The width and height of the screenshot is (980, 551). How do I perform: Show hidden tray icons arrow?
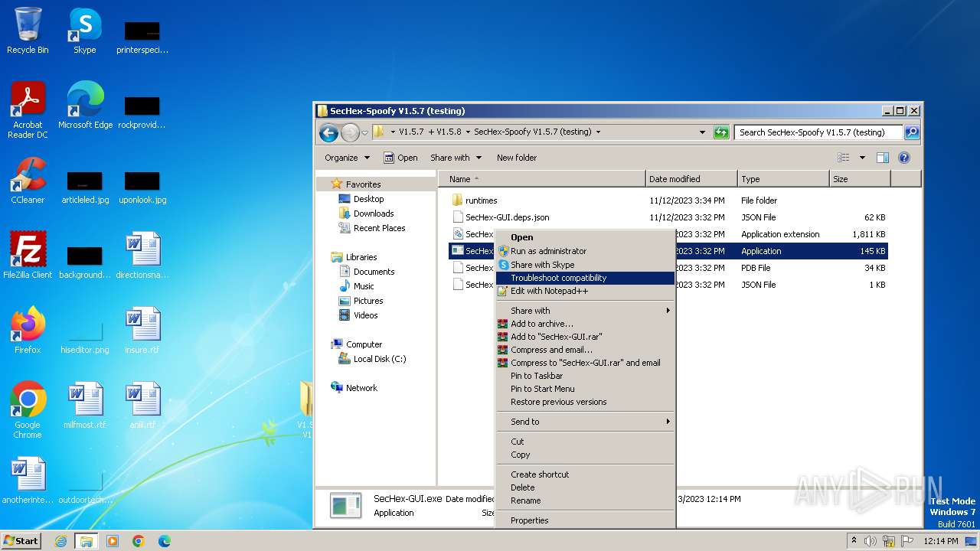[854, 541]
